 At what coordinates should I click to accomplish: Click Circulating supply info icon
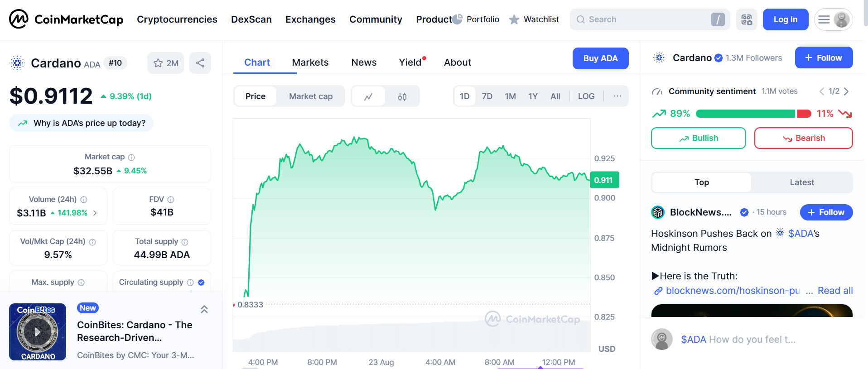click(x=190, y=283)
